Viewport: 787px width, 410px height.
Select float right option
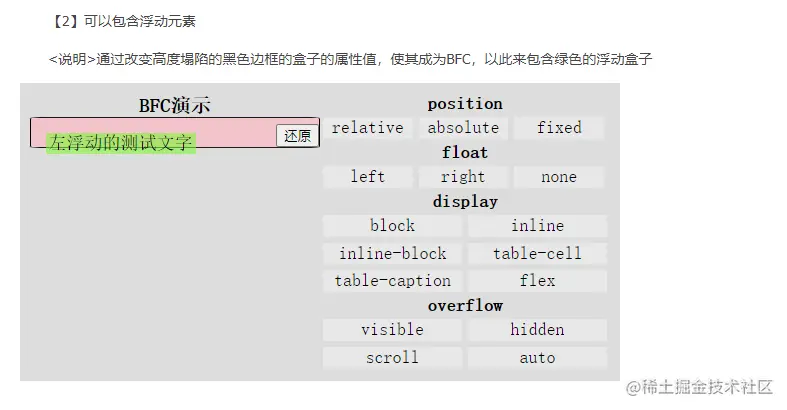[x=463, y=177]
